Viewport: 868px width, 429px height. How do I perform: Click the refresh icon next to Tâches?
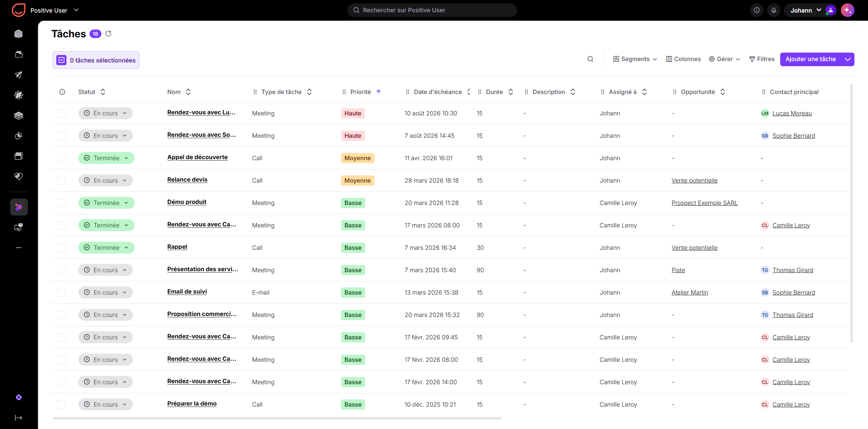108,34
